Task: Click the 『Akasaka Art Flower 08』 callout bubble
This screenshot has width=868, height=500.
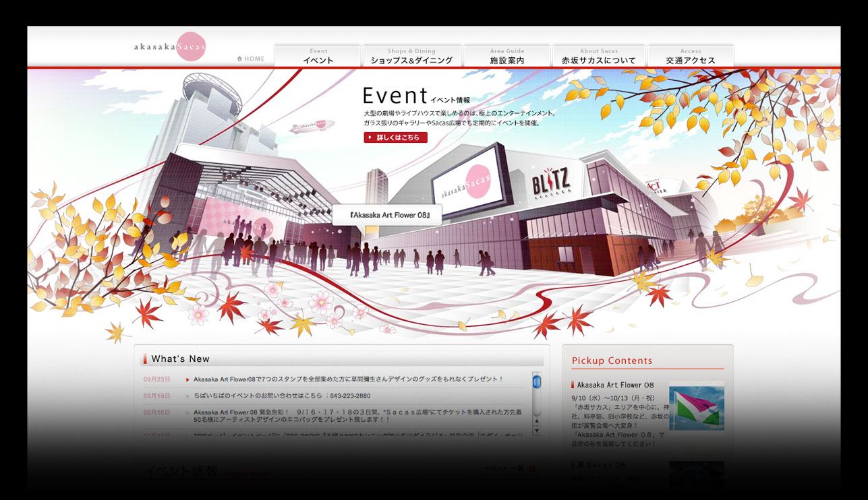Action: [387, 216]
